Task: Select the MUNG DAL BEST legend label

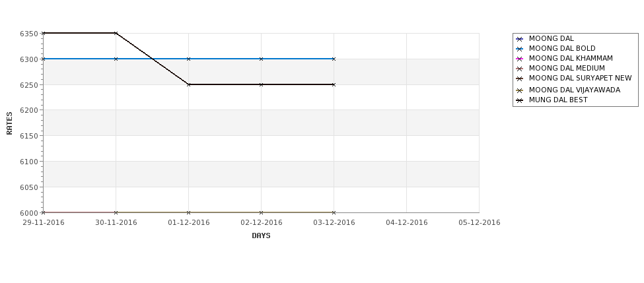Action: (x=558, y=100)
